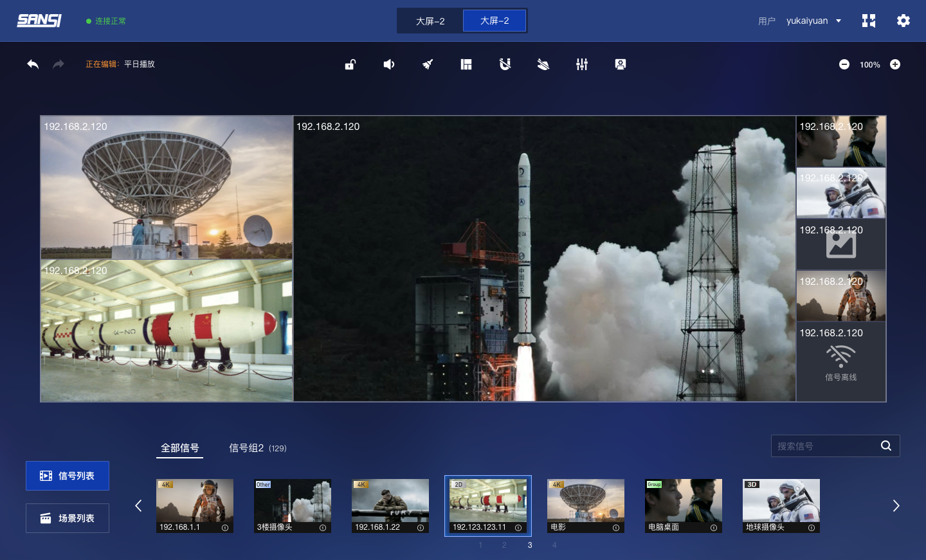Select the 全部信号 tab
Viewport: 926px width, 560px height.
click(180, 448)
